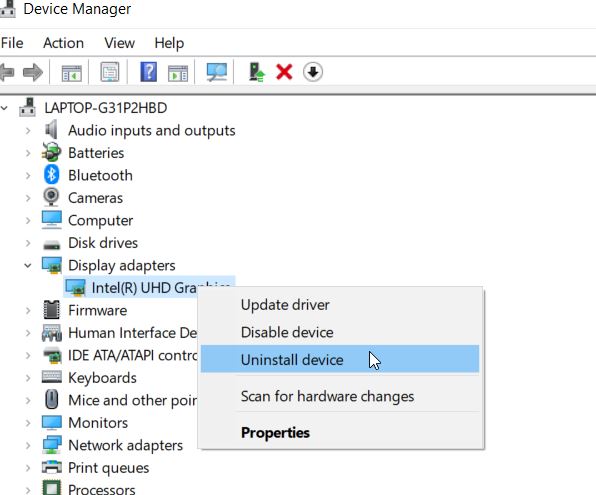Click Show/Hide Action Pane toolbar icon
The height and width of the screenshot is (495, 596).
click(x=178, y=72)
